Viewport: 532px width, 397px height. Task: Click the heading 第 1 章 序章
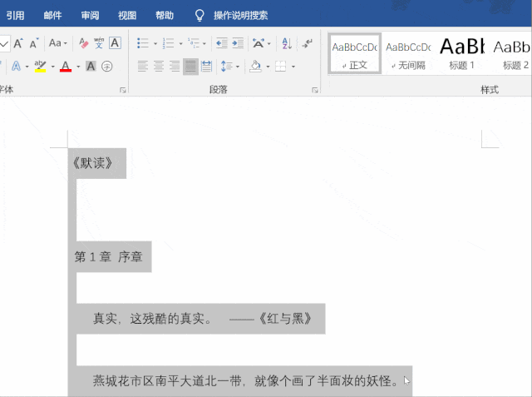109,256
